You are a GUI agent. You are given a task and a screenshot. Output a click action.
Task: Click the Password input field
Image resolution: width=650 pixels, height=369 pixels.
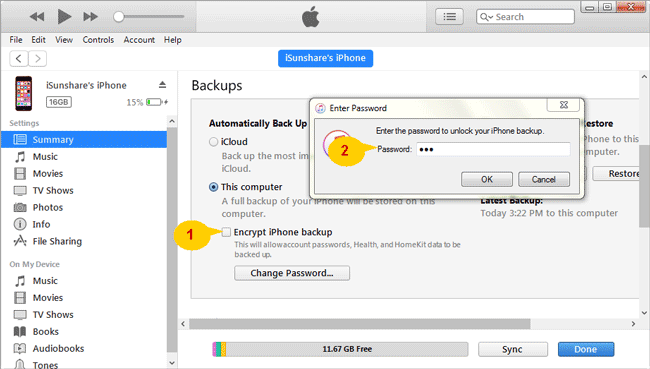pos(493,149)
